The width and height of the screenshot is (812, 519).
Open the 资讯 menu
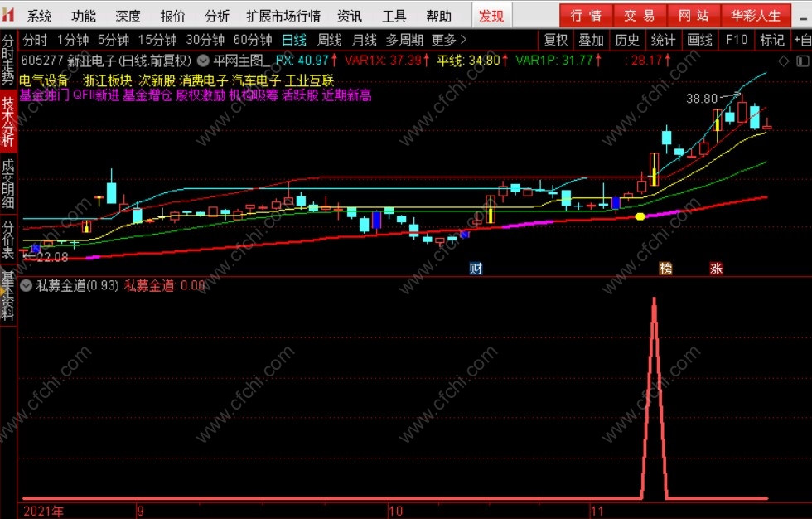click(350, 16)
